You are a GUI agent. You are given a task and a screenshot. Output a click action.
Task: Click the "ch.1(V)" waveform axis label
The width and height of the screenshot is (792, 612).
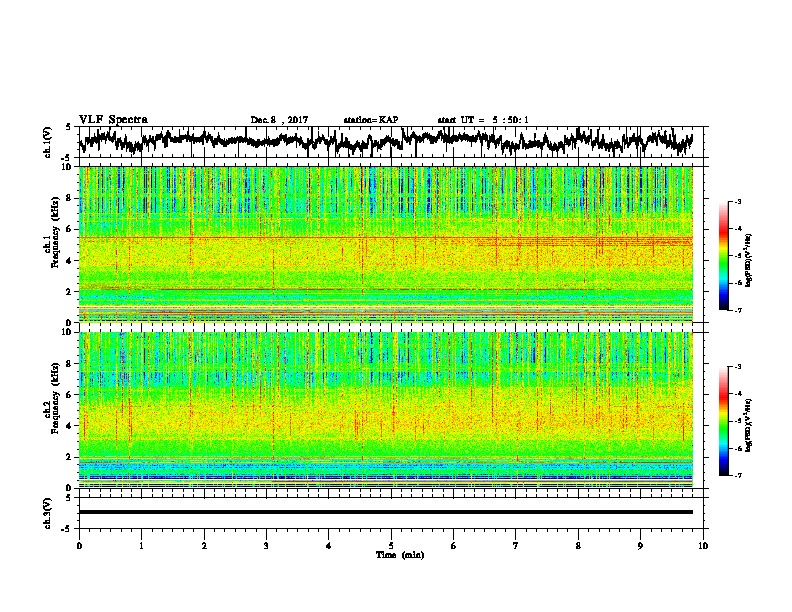48,142
